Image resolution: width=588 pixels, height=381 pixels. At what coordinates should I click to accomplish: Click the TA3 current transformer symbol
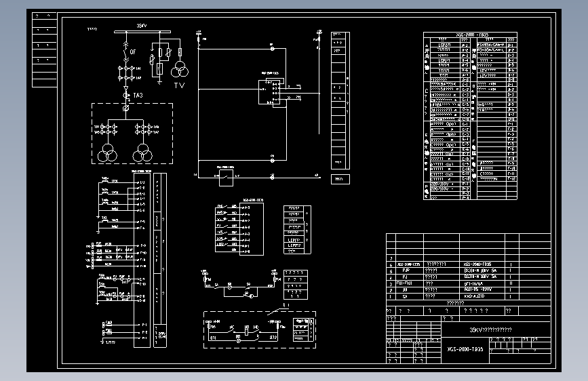click(126, 95)
